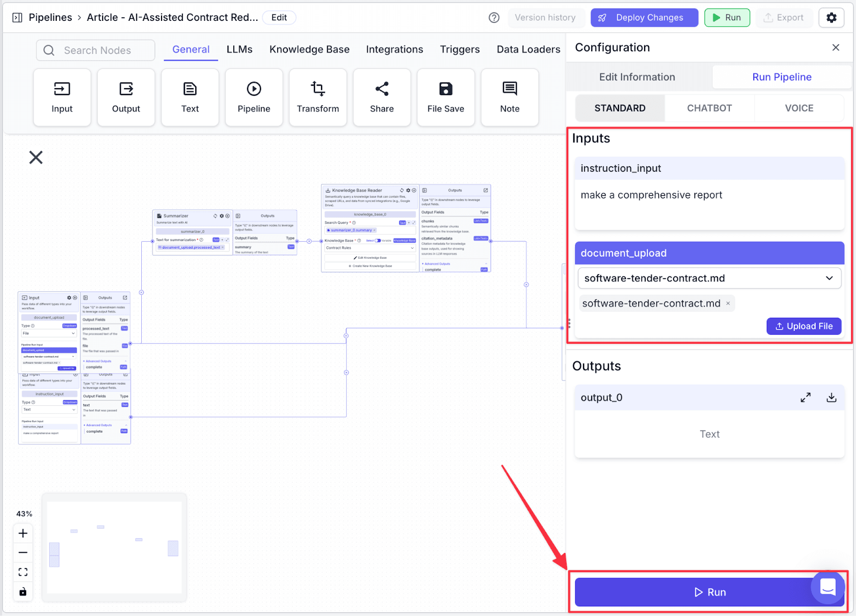Close the node toolbar with the X icon

pos(36,157)
